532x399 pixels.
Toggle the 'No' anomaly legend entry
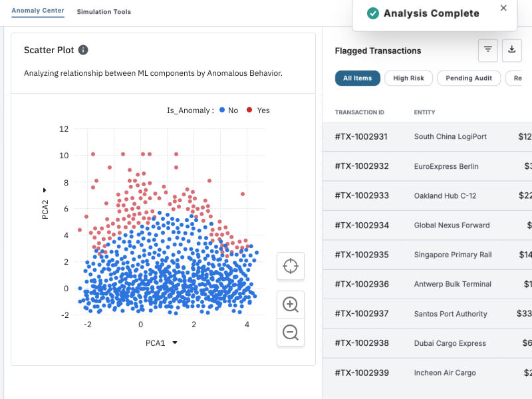point(229,110)
